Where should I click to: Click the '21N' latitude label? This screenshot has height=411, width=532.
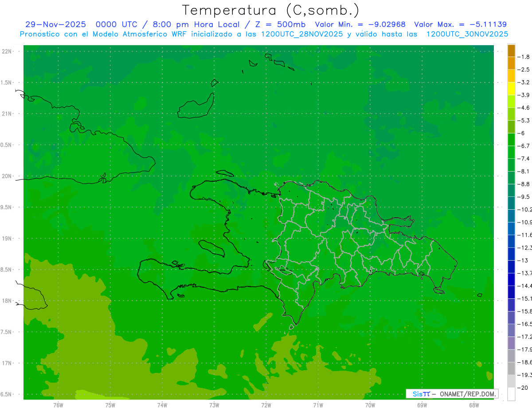pos(7,114)
